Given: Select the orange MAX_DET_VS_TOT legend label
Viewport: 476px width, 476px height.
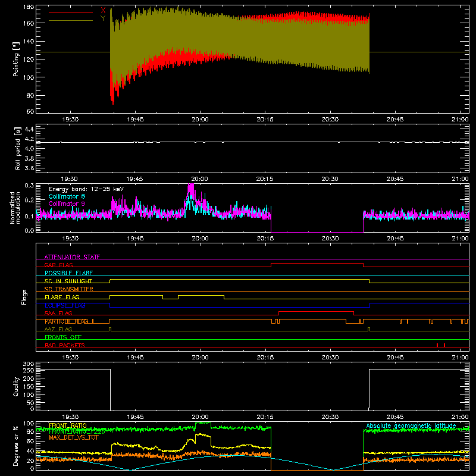Looking at the screenshot, I should click(x=74, y=437).
